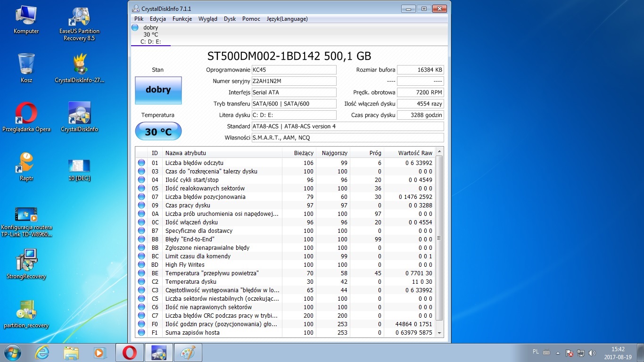The height and width of the screenshot is (362, 644).
Task: Select the 'Ilość realokowanych sektorów' row
Action: point(285,188)
